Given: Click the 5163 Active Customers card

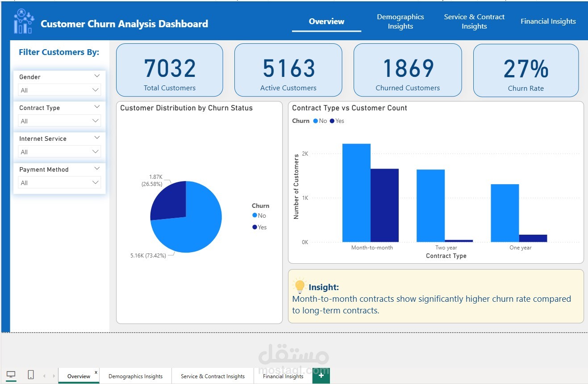Looking at the screenshot, I should click(x=288, y=70).
